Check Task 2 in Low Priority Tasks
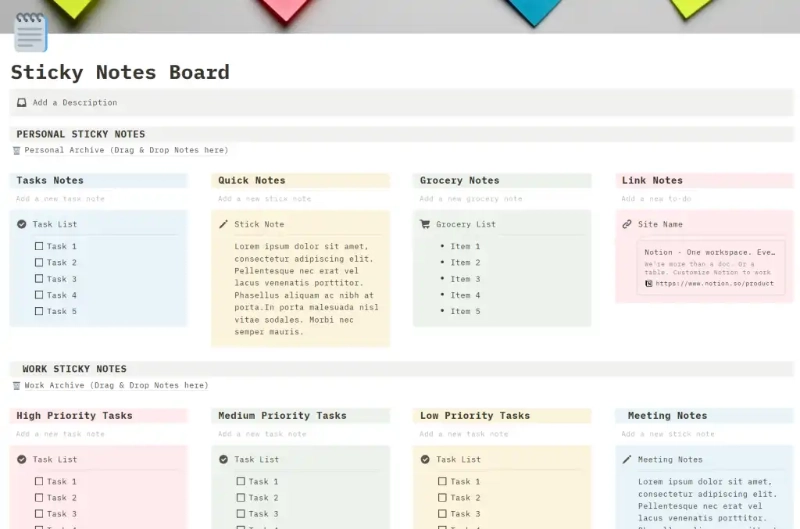This screenshot has height=529, width=800. (x=442, y=497)
